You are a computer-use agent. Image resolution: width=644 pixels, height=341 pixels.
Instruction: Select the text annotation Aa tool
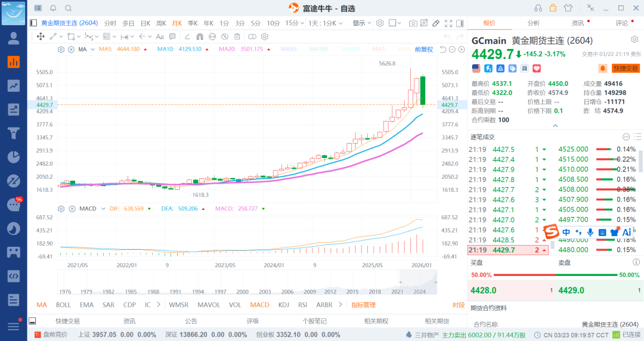coord(160,36)
